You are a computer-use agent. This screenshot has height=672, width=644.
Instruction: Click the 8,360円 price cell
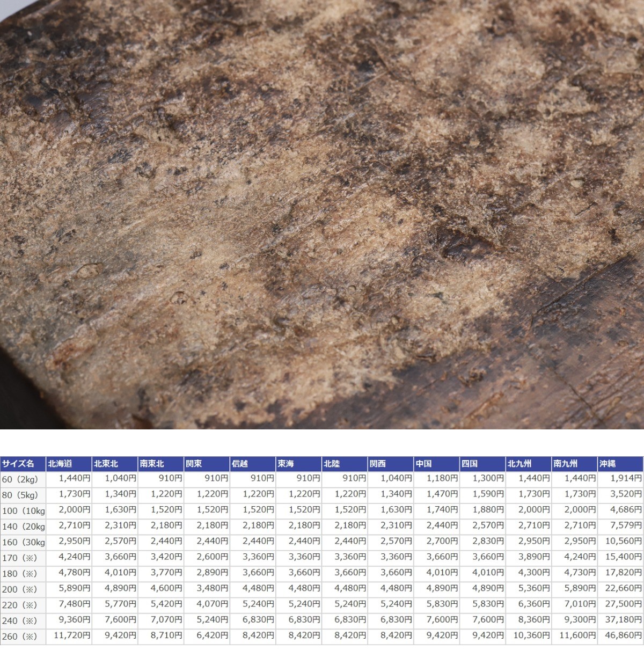(x=529, y=620)
